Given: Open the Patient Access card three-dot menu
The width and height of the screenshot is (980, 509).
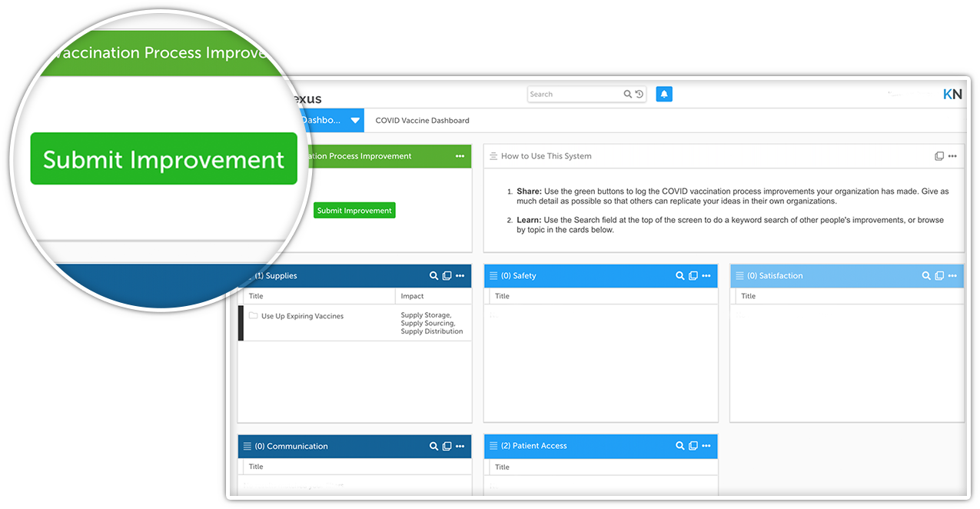Looking at the screenshot, I should (x=706, y=446).
